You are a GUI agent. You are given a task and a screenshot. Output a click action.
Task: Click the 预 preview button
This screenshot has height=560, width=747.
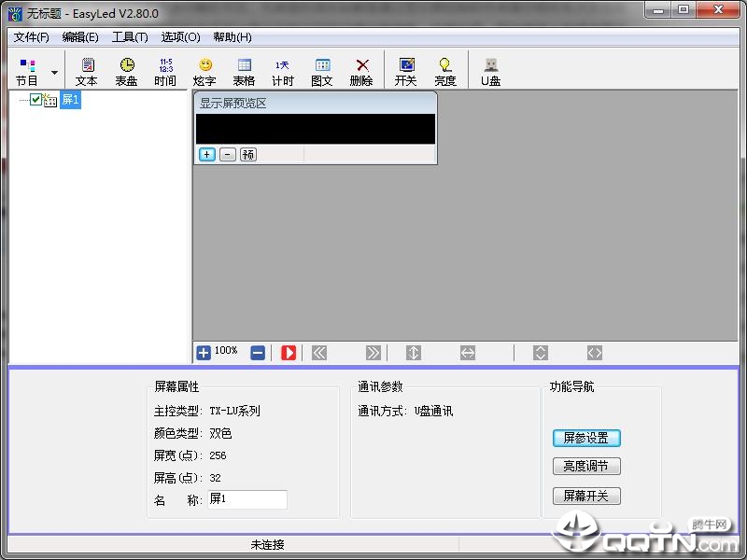click(x=248, y=154)
